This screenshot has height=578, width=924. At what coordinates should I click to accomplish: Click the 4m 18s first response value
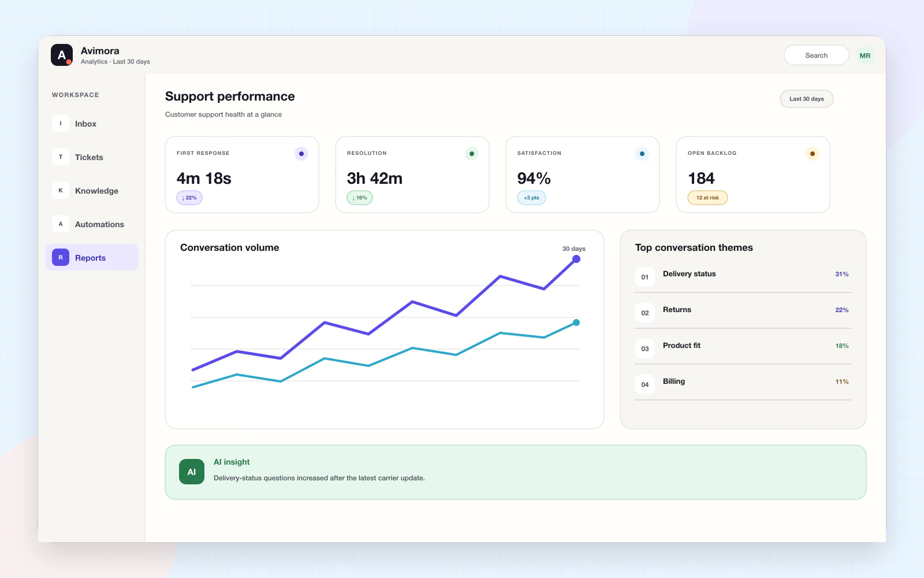(204, 179)
